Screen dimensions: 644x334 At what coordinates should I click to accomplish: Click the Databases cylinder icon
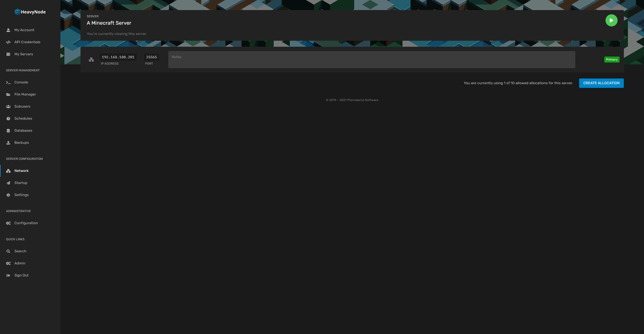point(8,130)
